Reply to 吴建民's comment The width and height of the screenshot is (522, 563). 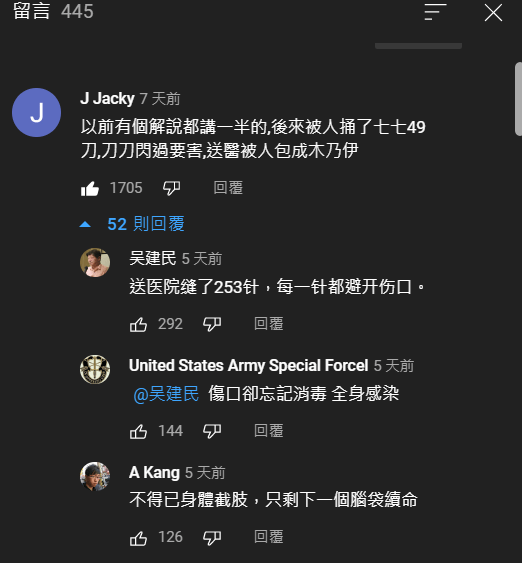pos(269,324)
